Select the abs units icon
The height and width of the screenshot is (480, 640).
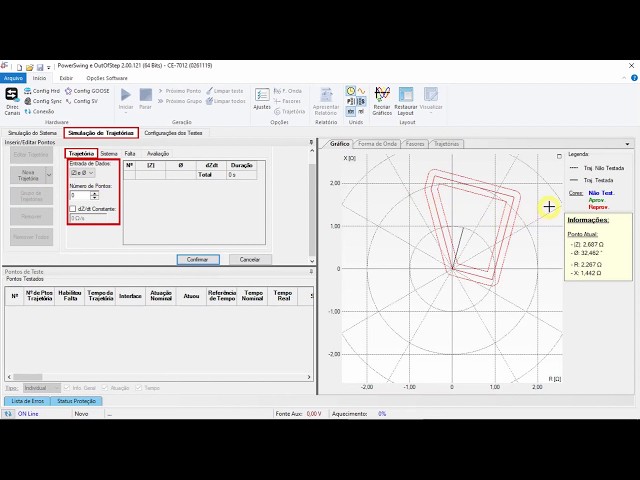point(351,111)
